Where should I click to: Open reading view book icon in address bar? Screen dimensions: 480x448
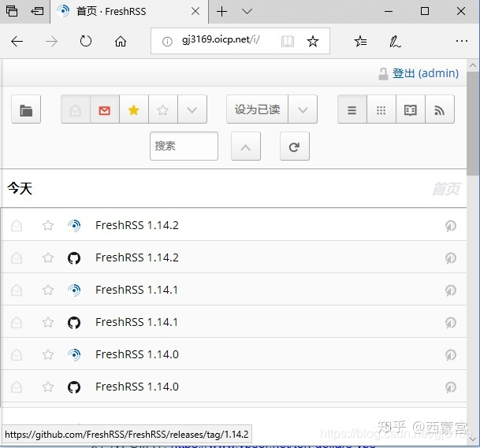click(x=288, y=41)
